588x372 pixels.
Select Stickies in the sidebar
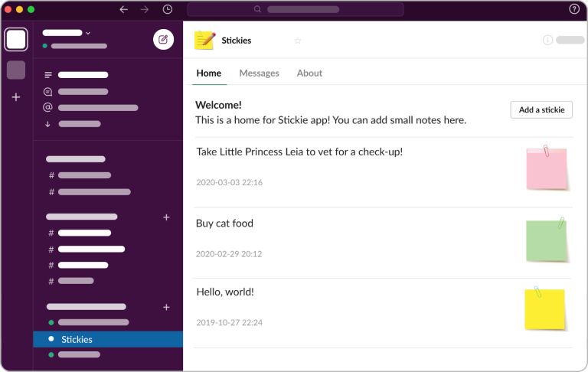click(77, 339)
